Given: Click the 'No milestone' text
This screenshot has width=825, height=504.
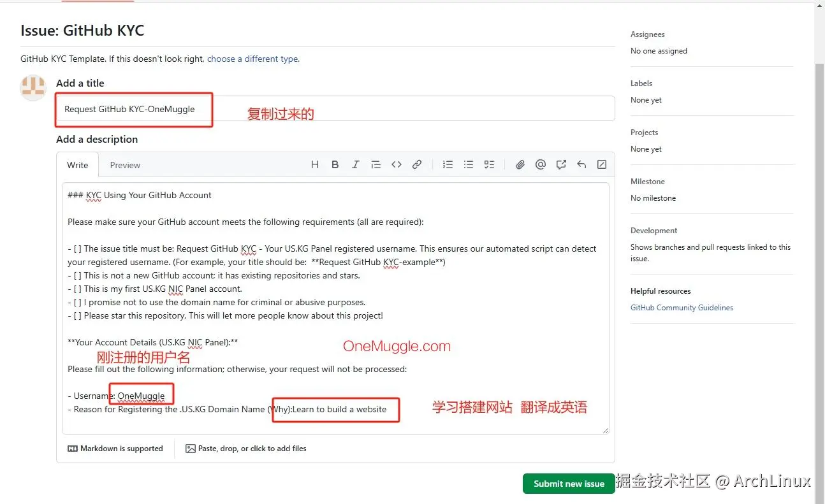Looking at the screenshot, I should tap(653, 198).
